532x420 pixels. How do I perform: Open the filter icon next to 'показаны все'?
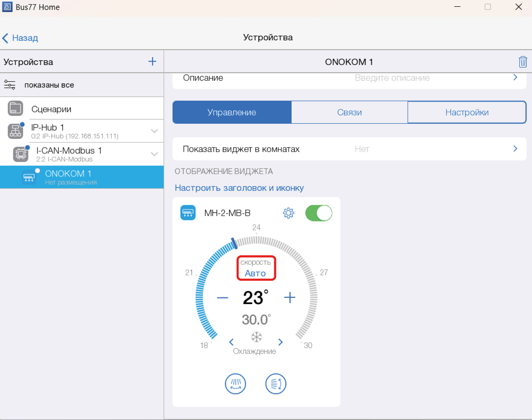click(10, 85)
